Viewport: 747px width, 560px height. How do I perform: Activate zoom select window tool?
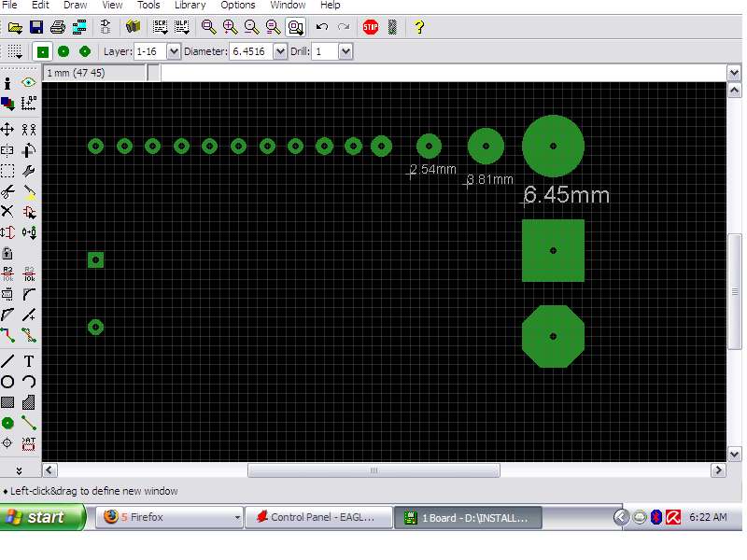(295, 27)
